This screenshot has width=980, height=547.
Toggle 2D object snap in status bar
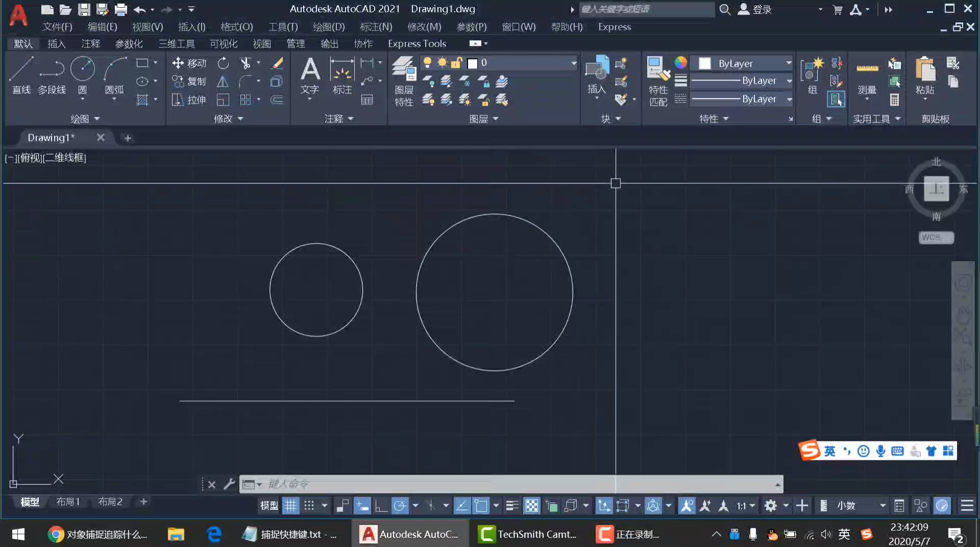[481, 506]
